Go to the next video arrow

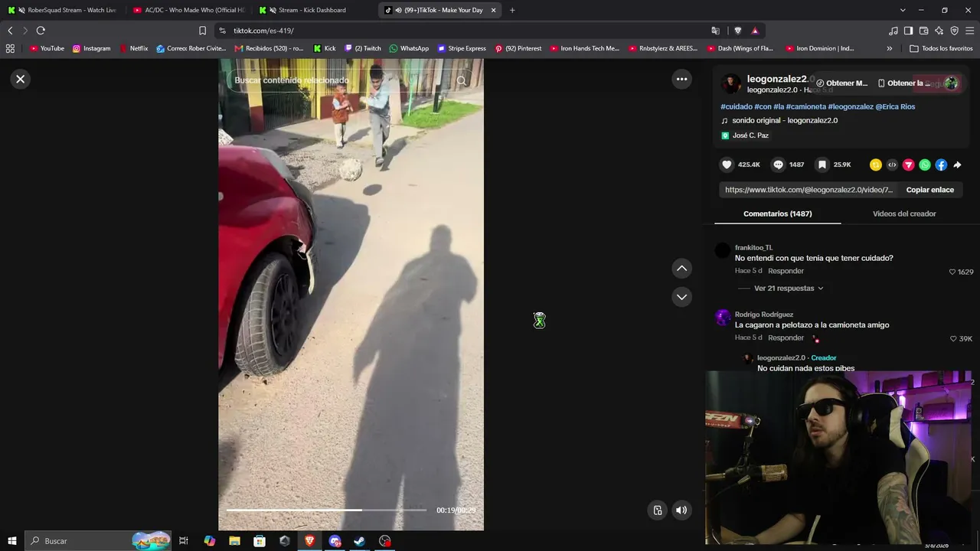681,297
